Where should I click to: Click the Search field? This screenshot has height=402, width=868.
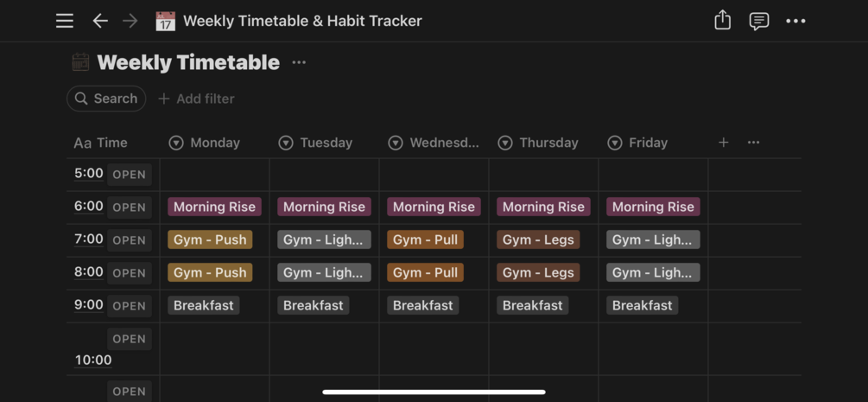[x=106, y=99]
